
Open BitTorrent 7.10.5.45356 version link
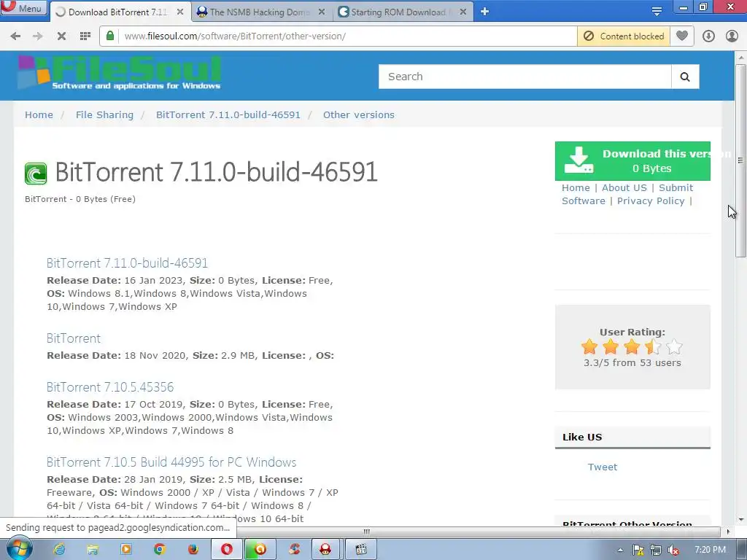(110, 386)
